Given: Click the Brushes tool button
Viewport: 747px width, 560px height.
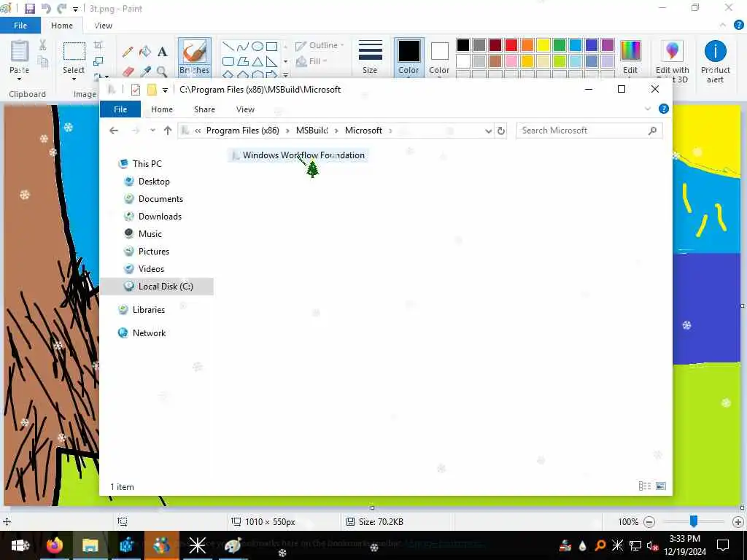Looking at the screenshot, I should 194,57.
